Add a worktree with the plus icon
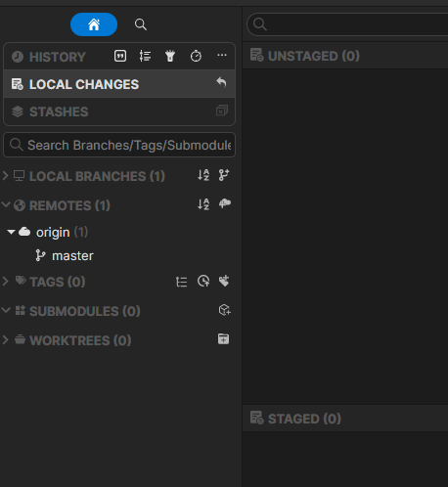Viewport: 448px width, 487px height. (x=223, y=339)
